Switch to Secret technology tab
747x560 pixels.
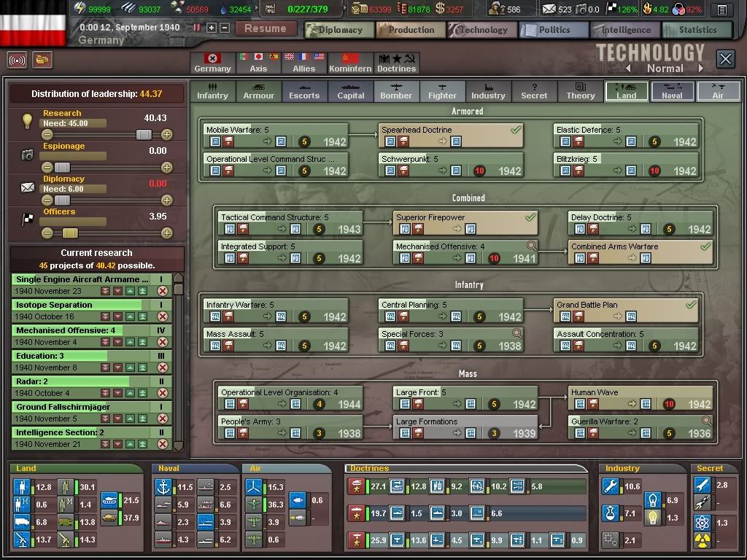(534, 91)
